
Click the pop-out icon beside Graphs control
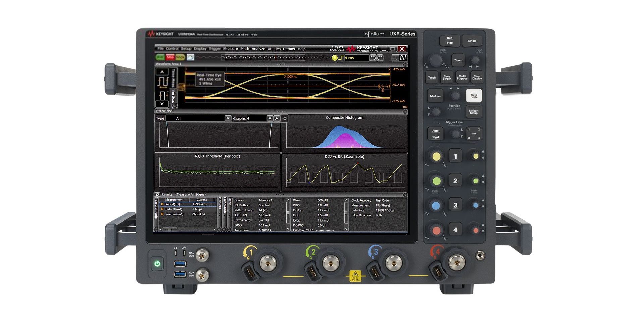pyautogui.click(x=285, y=118)
